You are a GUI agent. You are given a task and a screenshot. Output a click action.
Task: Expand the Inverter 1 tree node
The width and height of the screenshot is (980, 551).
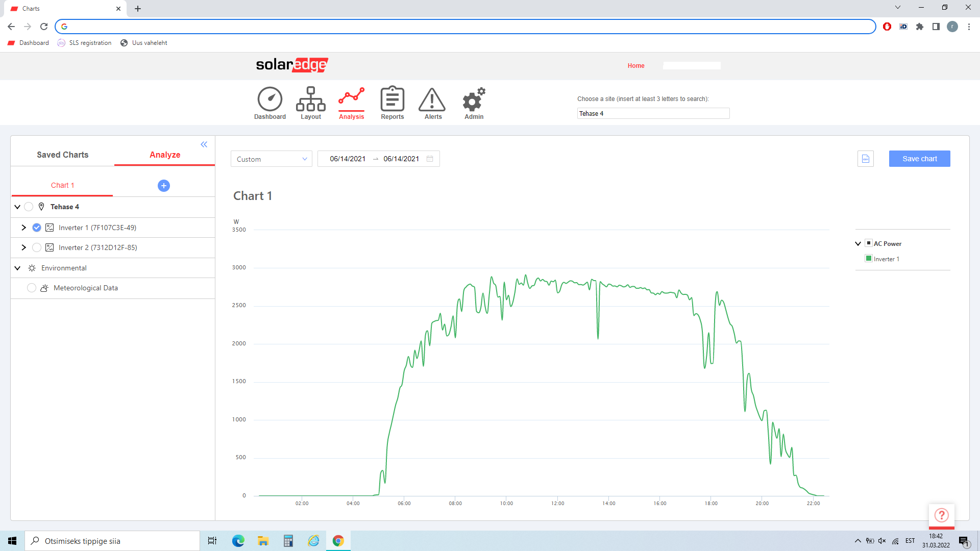coord(23,228)
